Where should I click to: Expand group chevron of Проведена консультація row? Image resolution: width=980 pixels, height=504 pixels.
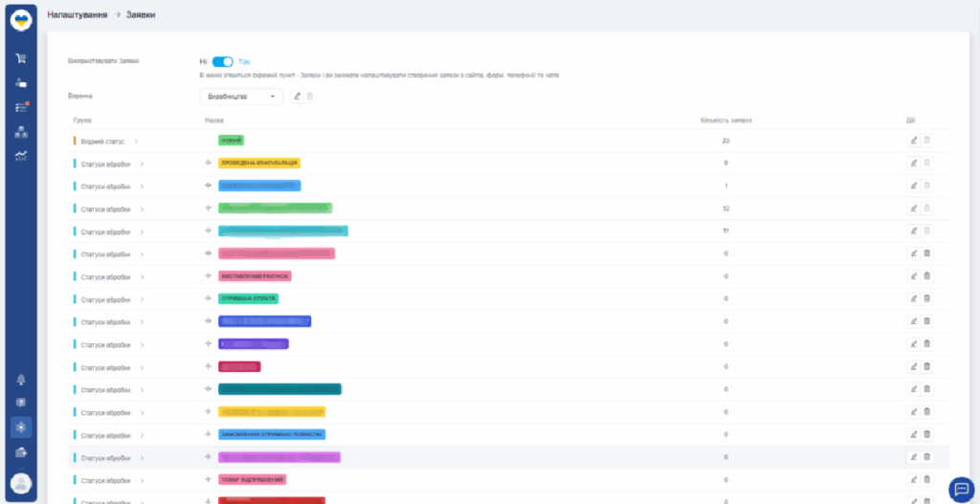click(x=142, y=164)
